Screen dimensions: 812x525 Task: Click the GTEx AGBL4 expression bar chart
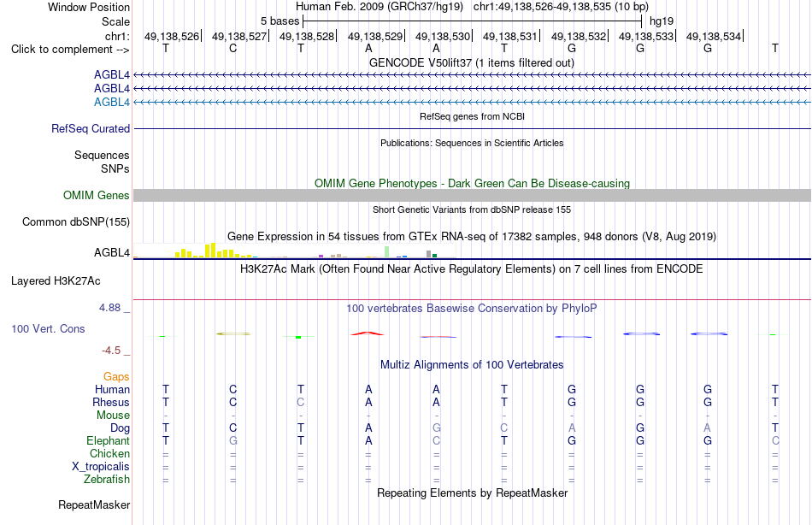[295, 251]
